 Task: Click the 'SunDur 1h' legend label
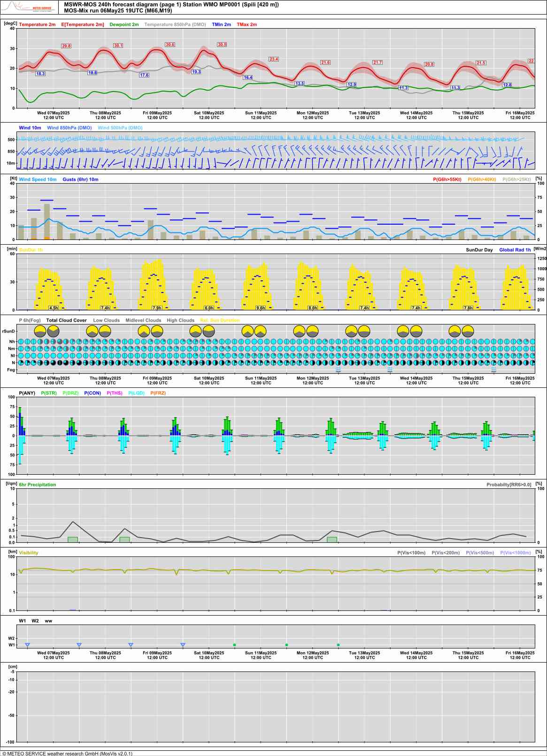pos(31,250)
